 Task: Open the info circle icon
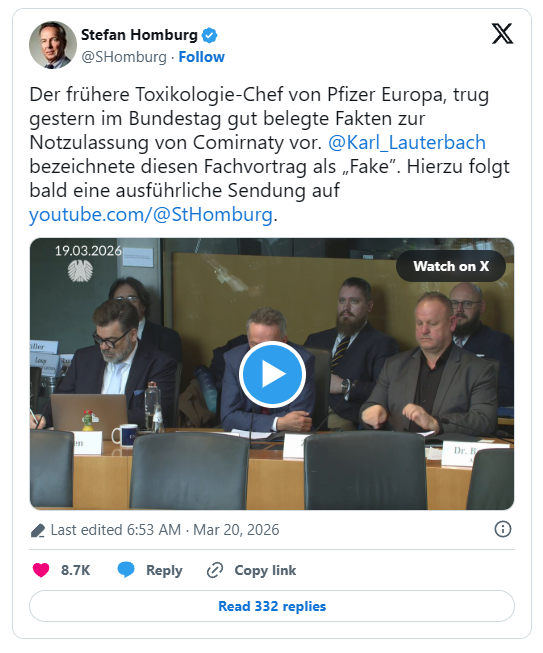click(503, 529)
